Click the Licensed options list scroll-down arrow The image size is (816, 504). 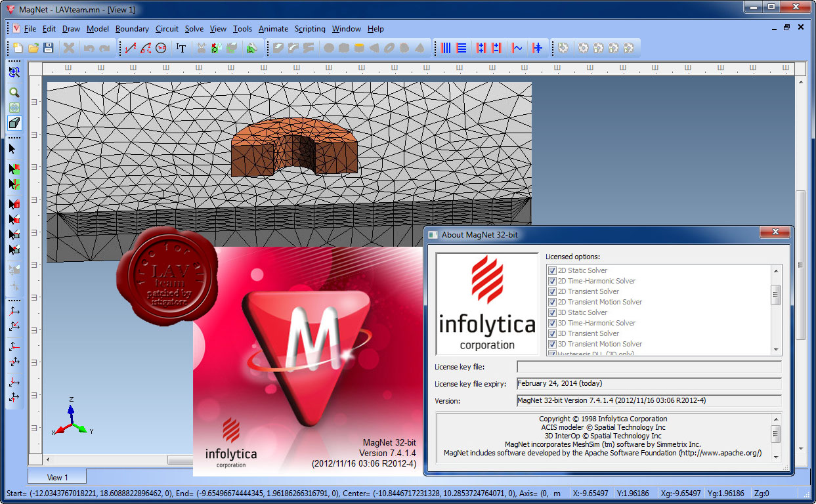point(777,350)
